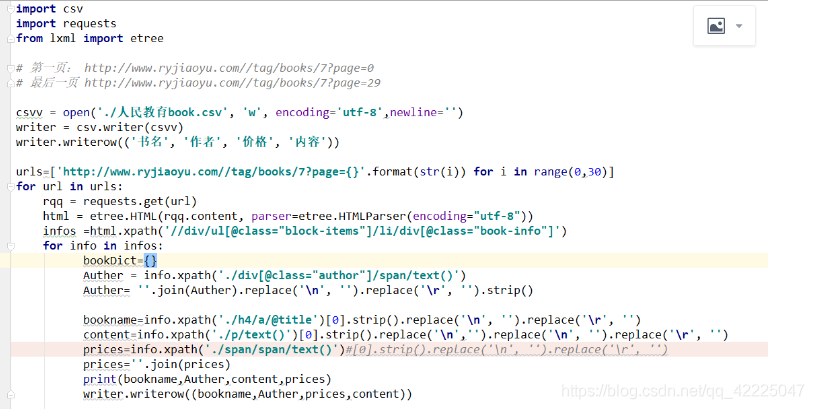Image resolution: width=814 pixels, height=409 pixels.
Task: Click the final writer.writerow((bookname,Auther,prices,content)) line
Action: pos(248,394)
